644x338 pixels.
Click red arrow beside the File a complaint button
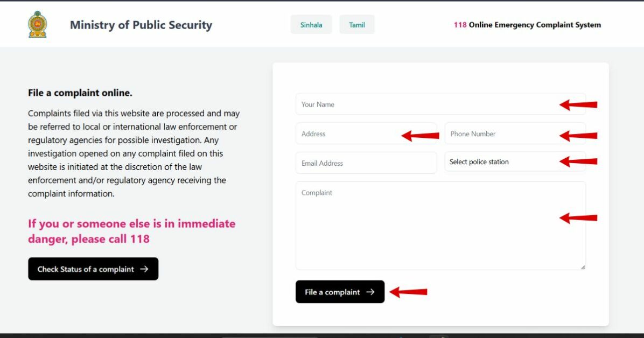click(408, 292)
